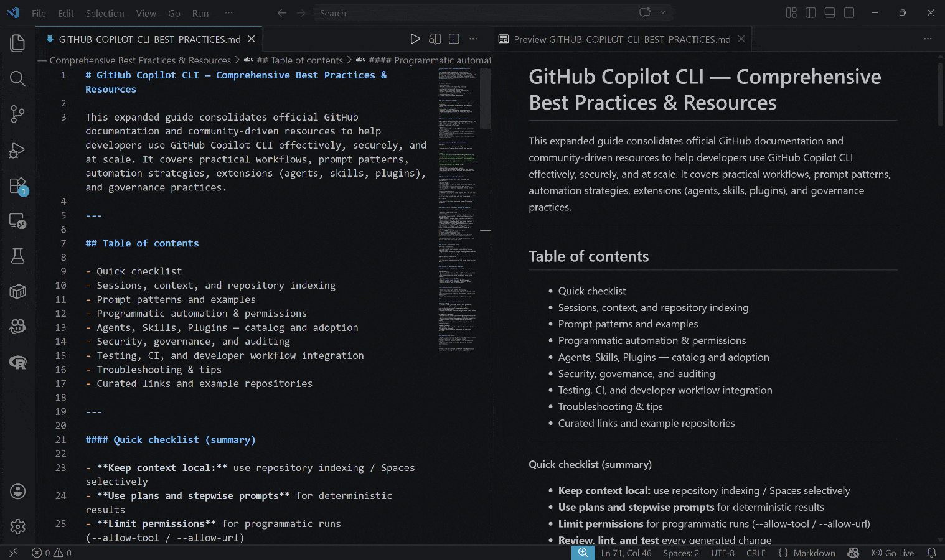Open the Manage gear icon
Viewport: 945px width, 560px height.
17,526
